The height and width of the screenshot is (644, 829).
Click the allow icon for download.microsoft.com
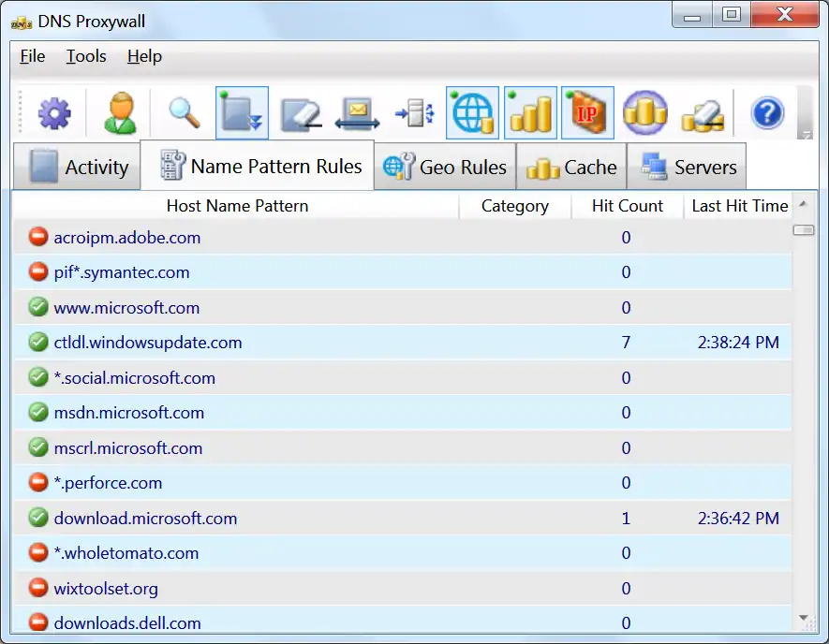38,518
